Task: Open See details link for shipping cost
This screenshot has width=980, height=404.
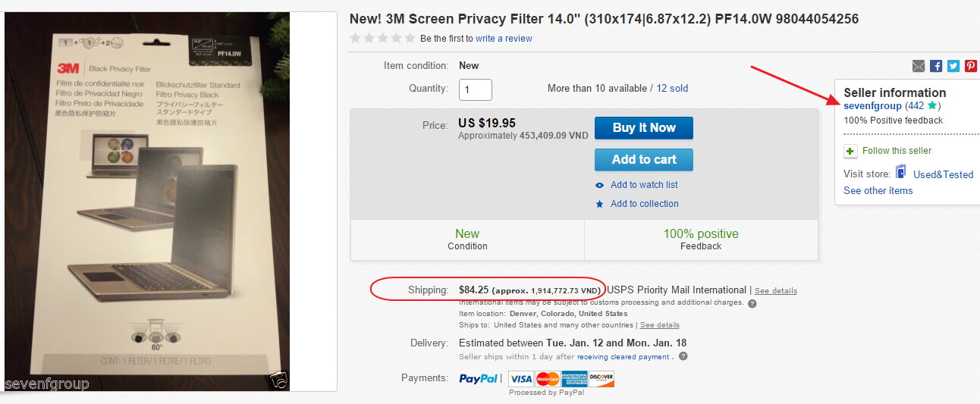Action: point(775,291)
